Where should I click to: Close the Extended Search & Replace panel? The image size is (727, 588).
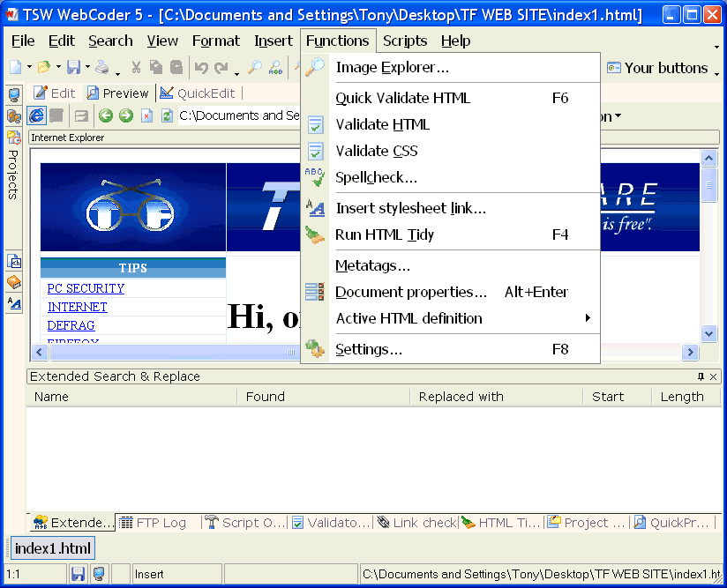click(x=714, y=376)
